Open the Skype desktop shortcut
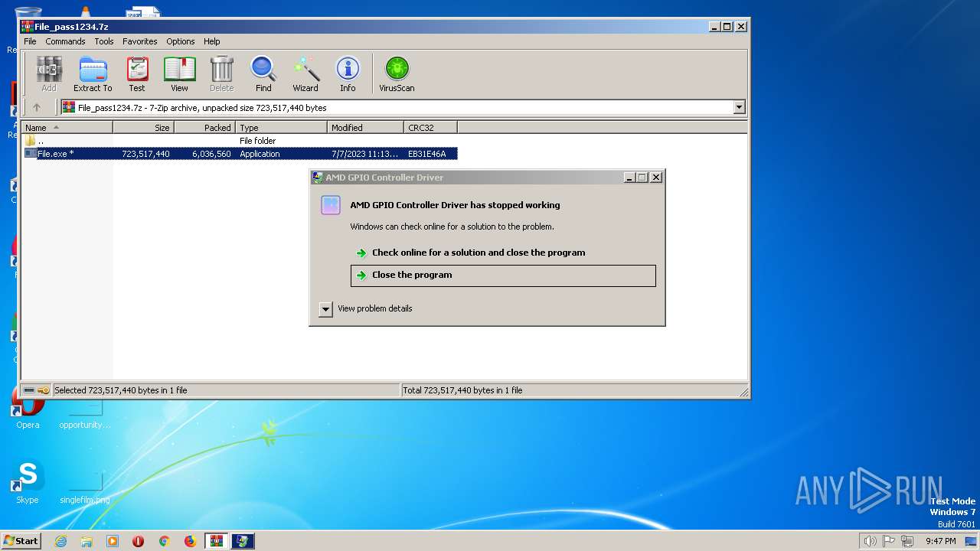980x551 pixels. click(x=28, y=483)
